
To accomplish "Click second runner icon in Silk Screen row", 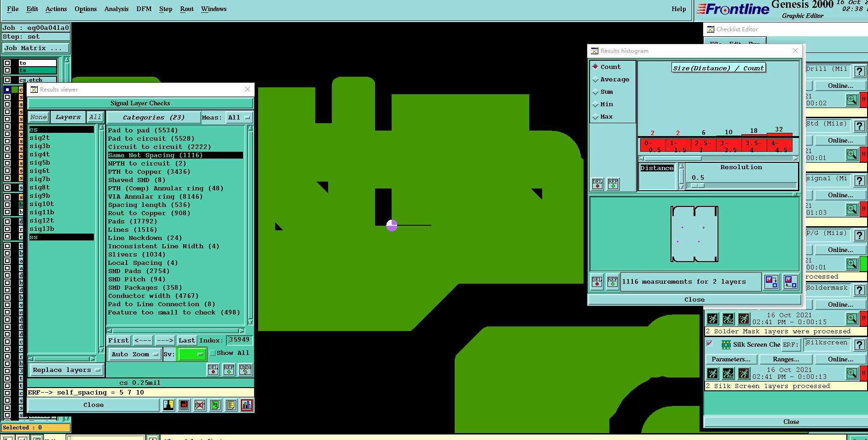I will 729,373.
